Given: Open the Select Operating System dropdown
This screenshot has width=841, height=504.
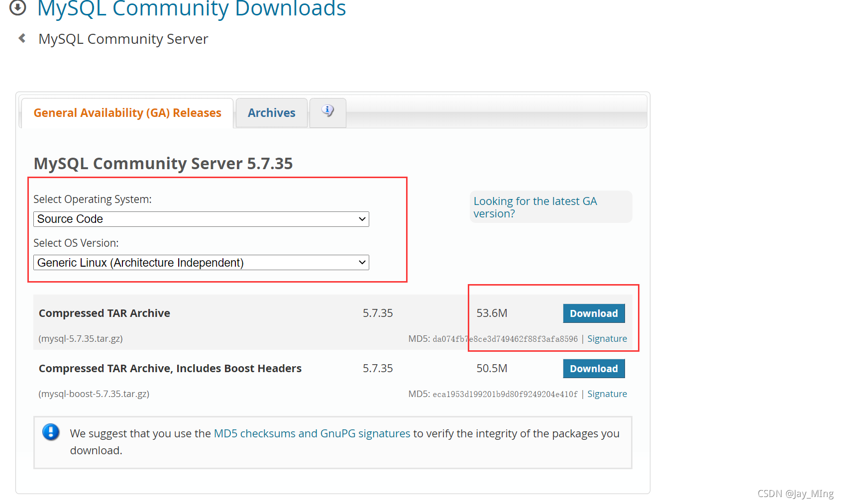Looking at the screenshot, I should coord(201,219).
